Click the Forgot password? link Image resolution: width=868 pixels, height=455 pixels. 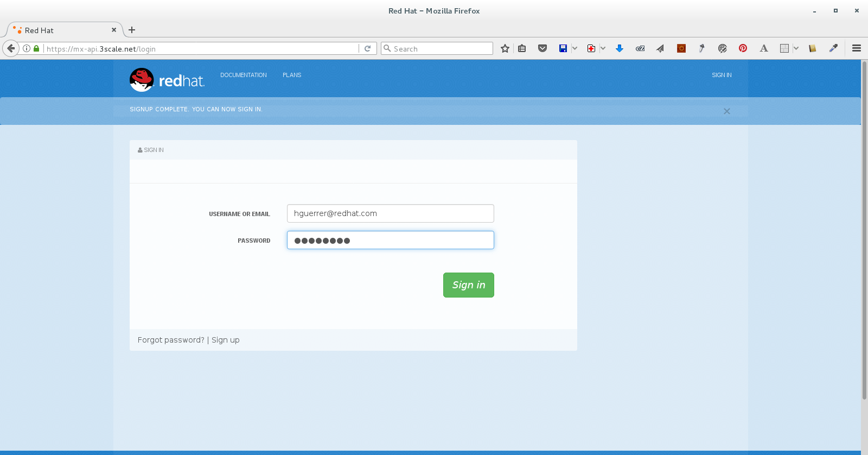[x=171, y=340]
